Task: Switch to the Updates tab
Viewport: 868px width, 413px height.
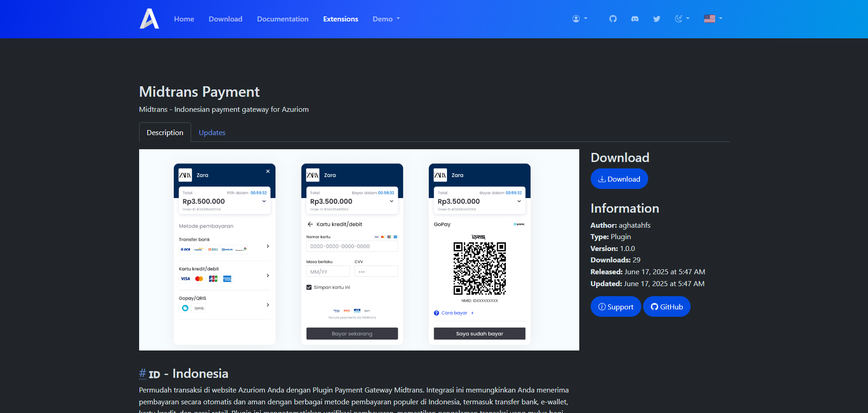Action: click(x=212, y=132)
